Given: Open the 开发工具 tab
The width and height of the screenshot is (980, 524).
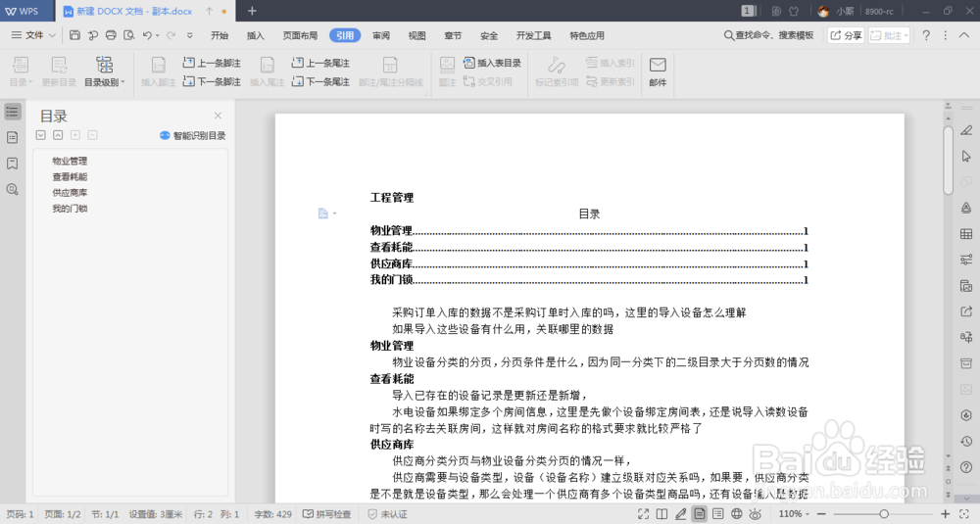Looking at the screenshot, I should (x=533, y=35).
